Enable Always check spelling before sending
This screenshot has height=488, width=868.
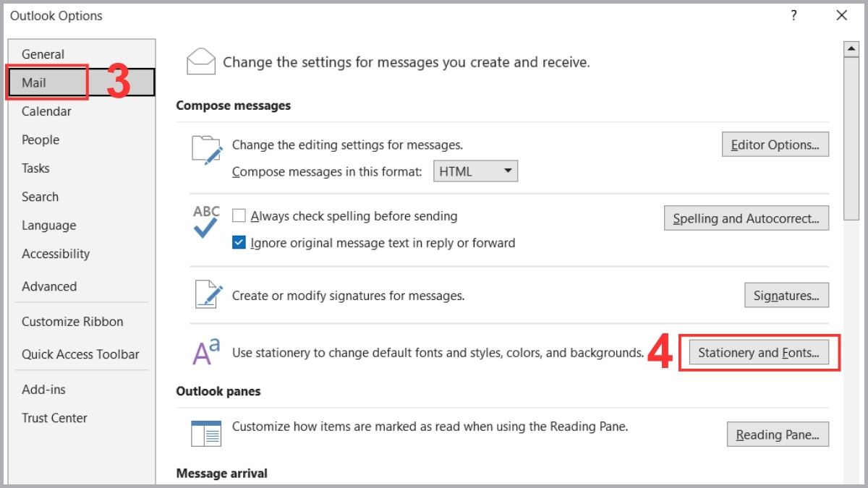(x=239, y=215)
